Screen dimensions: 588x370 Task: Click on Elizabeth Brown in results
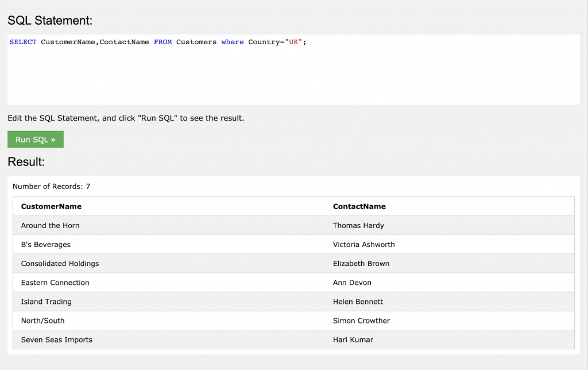point(361,263)
